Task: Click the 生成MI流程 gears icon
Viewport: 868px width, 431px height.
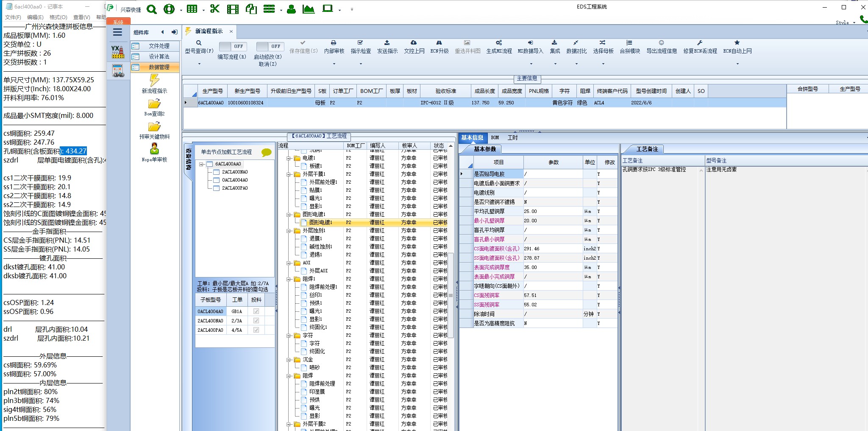Action: (x=499, y=43)
